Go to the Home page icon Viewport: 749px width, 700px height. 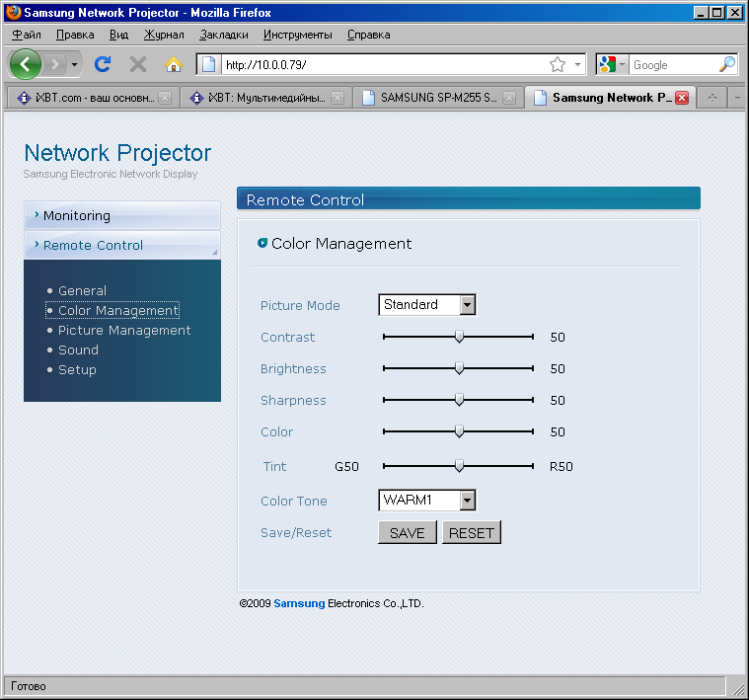(174, 64)
